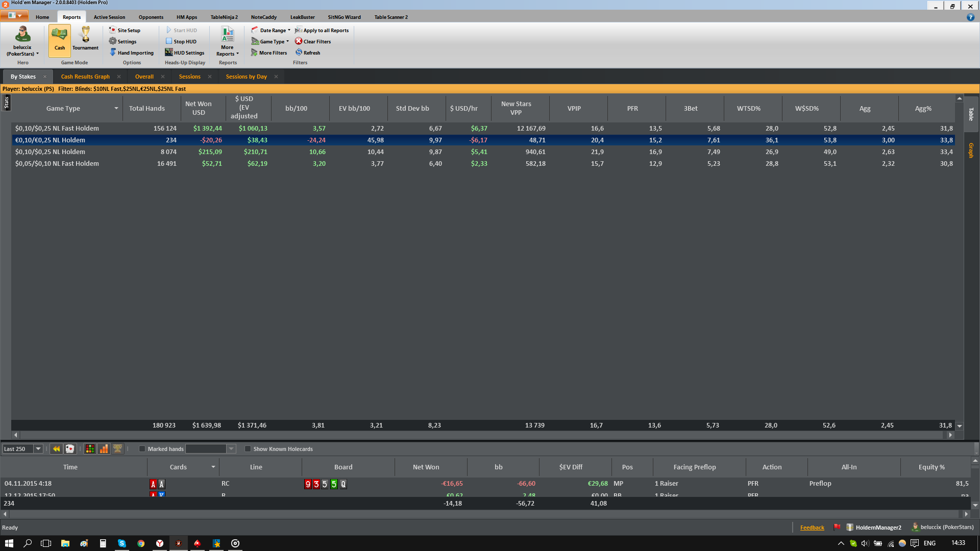Click the Feedback link

click(812, 528)
